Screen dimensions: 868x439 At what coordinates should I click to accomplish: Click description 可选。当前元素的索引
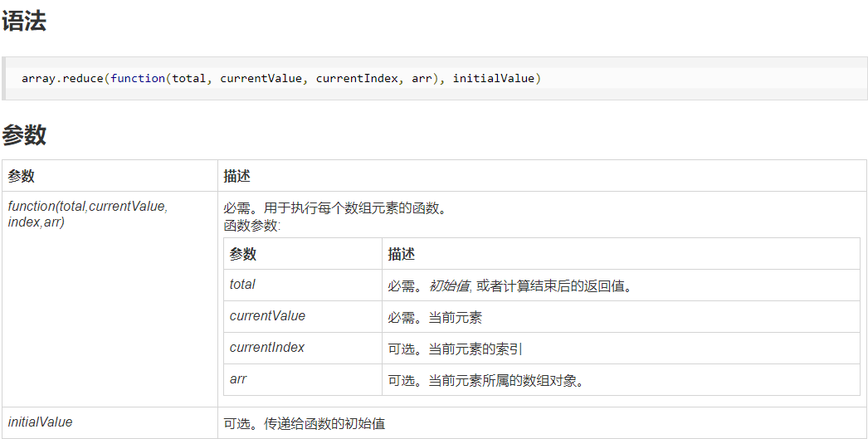(x=455, y=349)
